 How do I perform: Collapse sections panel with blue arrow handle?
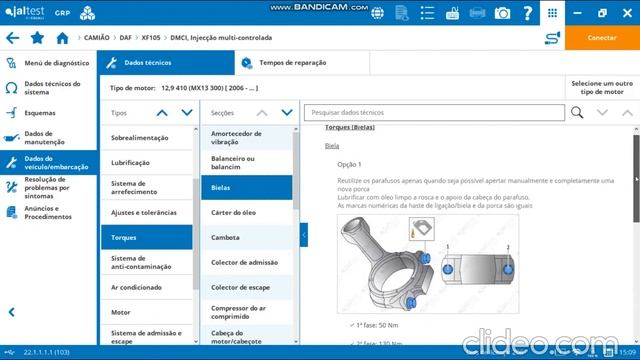pos(304,235)
